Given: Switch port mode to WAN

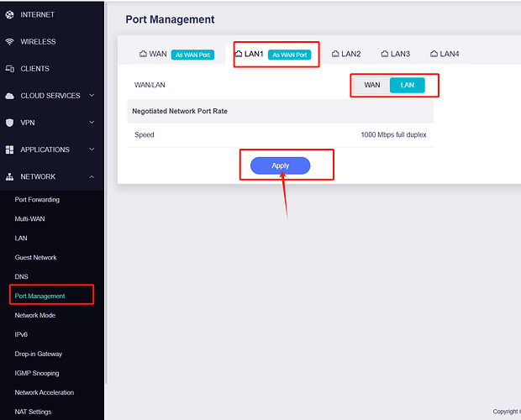Looking at the screenshot, I should 371,85.
